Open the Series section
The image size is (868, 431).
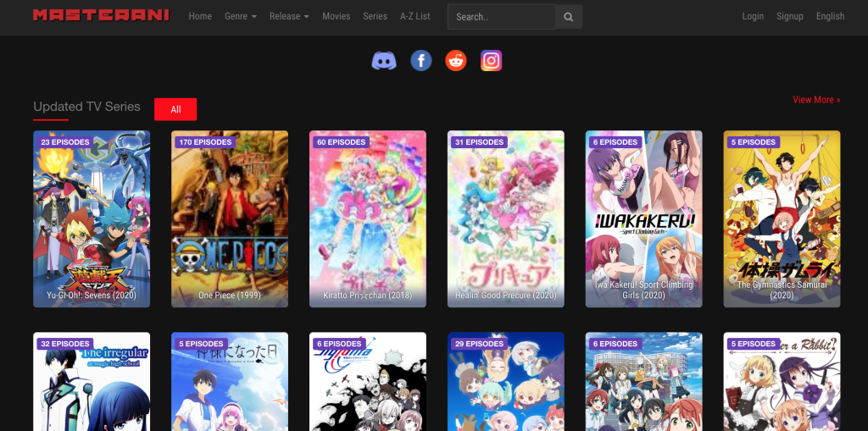pos(375,17)
